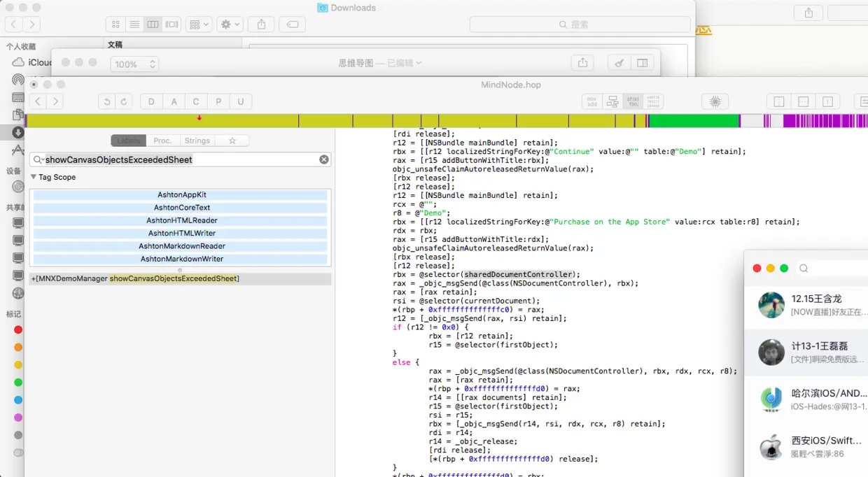Screen dimensions: 868x477
Task: Click the green segment of navigation bar
Action: point(694,120)
